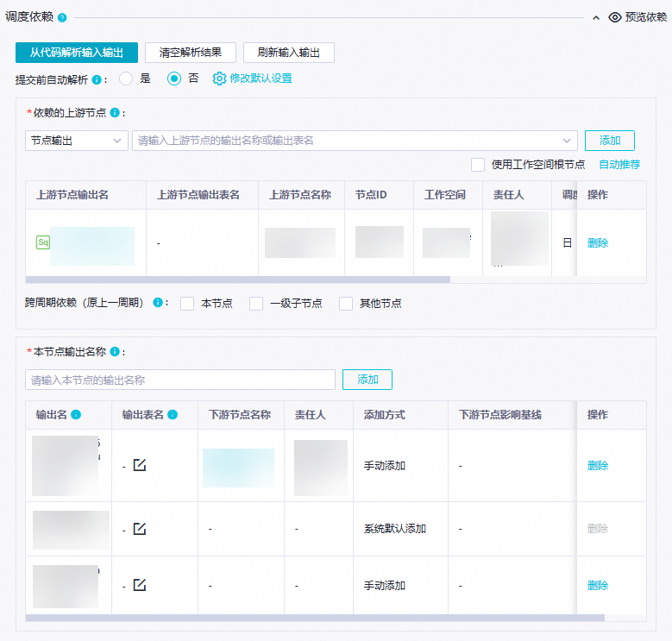Delete the first 手动添加 output row

[598, 465]
